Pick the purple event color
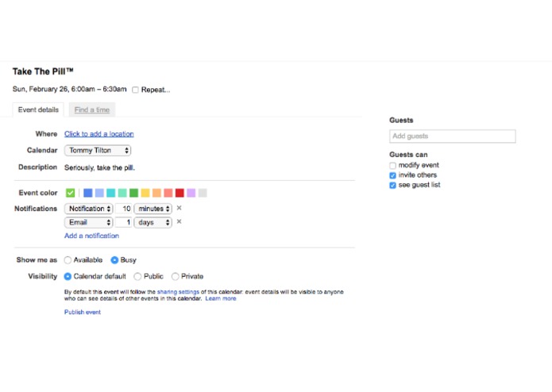The width and height of the screenshot is (552, 392). click(x=191, y=193)
